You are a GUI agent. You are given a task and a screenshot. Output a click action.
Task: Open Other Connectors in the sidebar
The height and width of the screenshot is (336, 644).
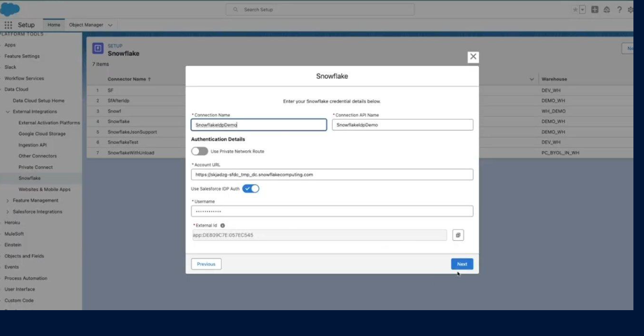(38, 156)
